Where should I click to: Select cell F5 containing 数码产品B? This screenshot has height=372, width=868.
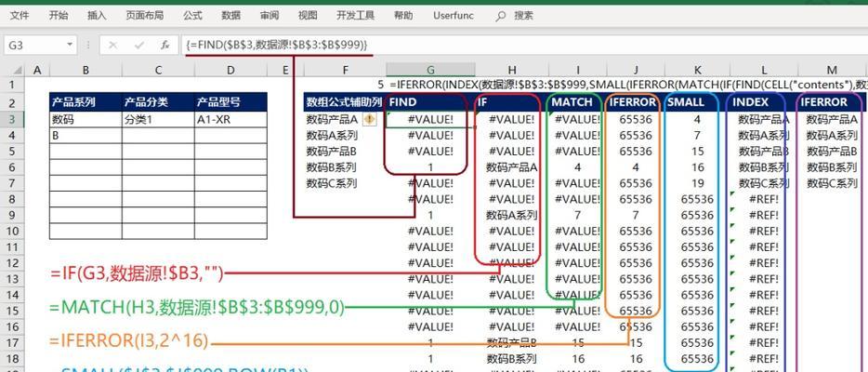345,151
